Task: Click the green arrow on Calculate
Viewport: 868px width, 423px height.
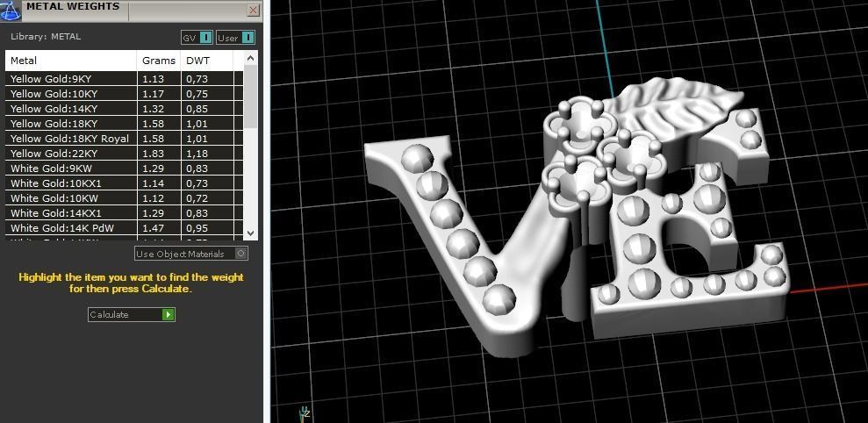Action: click(169, 314)
